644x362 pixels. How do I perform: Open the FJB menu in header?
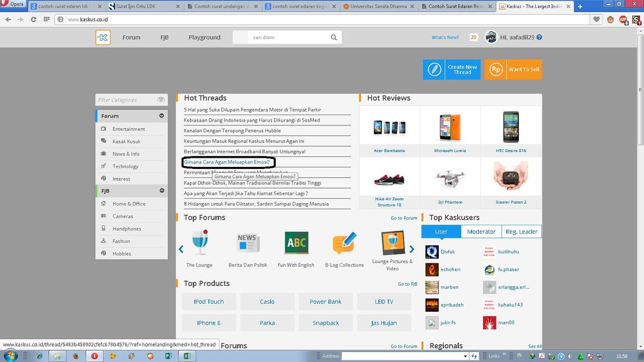[165, 37]
